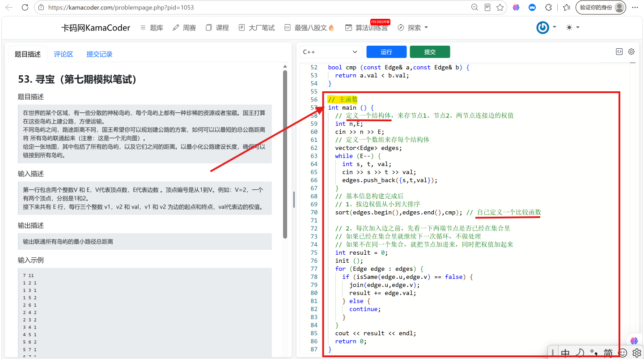Open the code editor settings gear
The image size is (644, 359).
[631, 51]
